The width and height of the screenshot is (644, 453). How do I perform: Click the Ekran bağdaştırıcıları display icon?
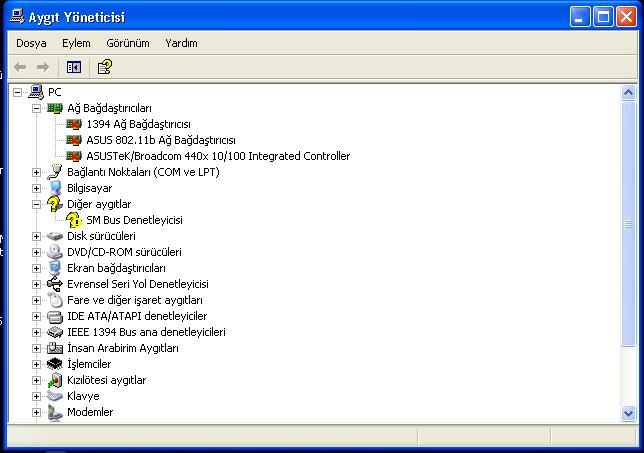coord(55,268)
